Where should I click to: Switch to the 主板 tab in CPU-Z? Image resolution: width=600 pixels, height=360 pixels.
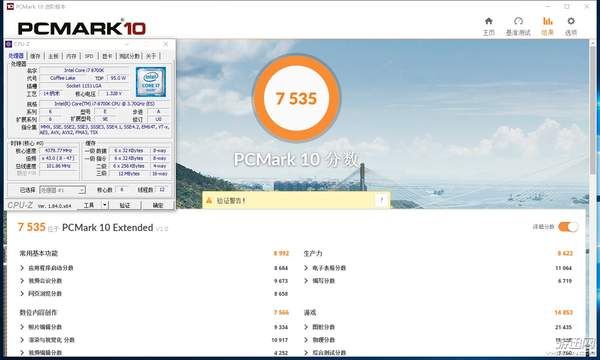(53, 56)
